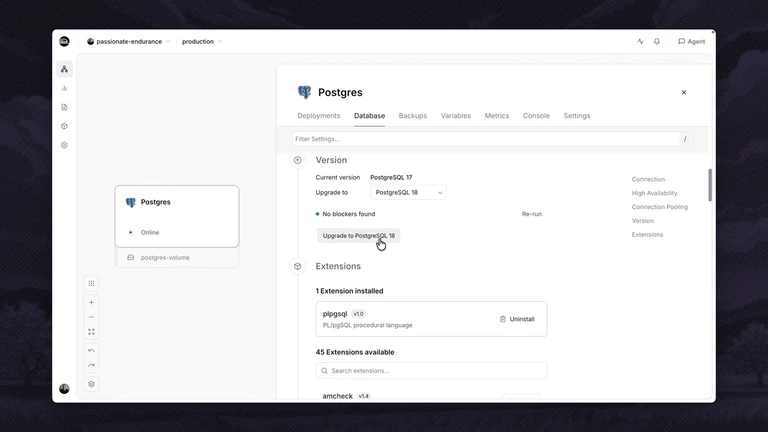The height and width of the screenshot is (432, 768).
Task: Select the Postgres service card
Action: pos(177,216)
